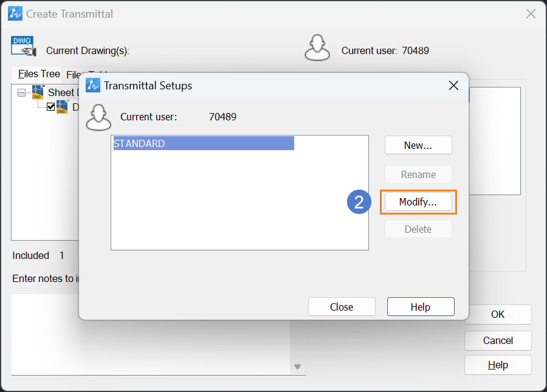Screen dimensions: 547x392
Task: Close the Transmittal Setups dialog with Close button
Action: [x=342, y=307]
